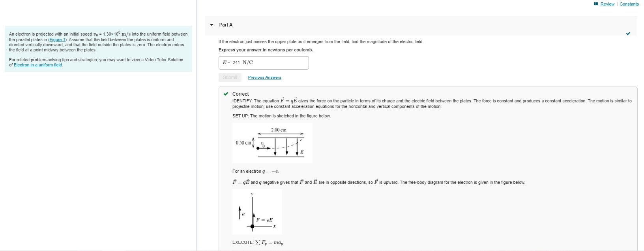The image size is (644, 251).
Task: Collapse Part A with its disclosure triangle
Action: 212,25
